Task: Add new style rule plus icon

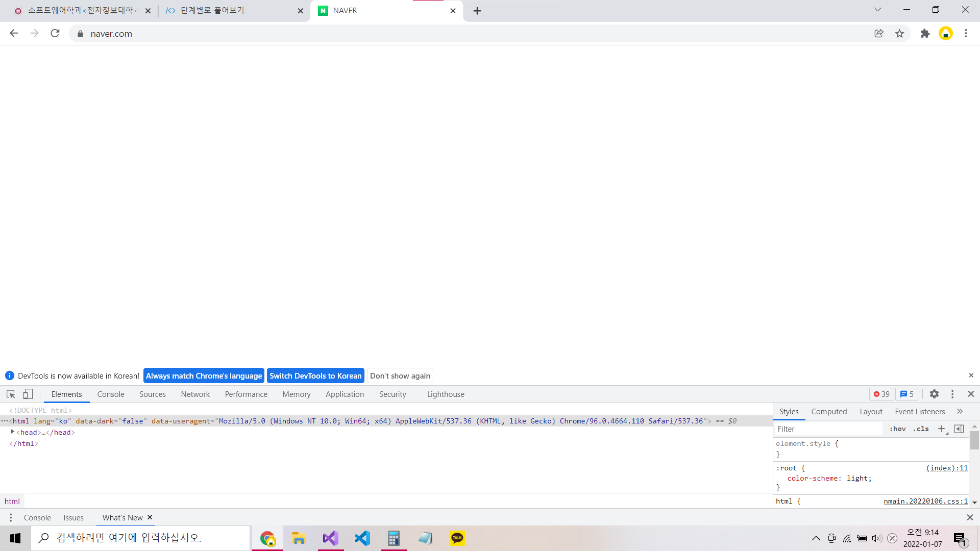Action: [942, 429]
